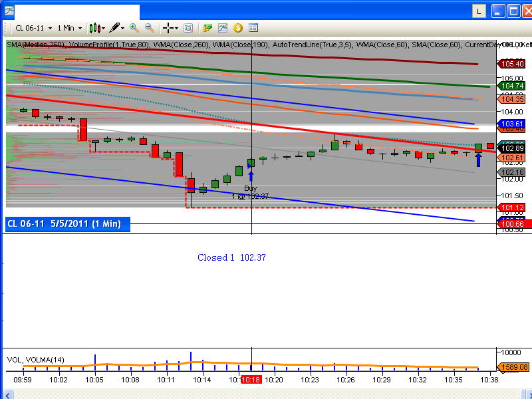Select the 102.16 gray price marker
The image size is (532, 399).
click(511, 172)
